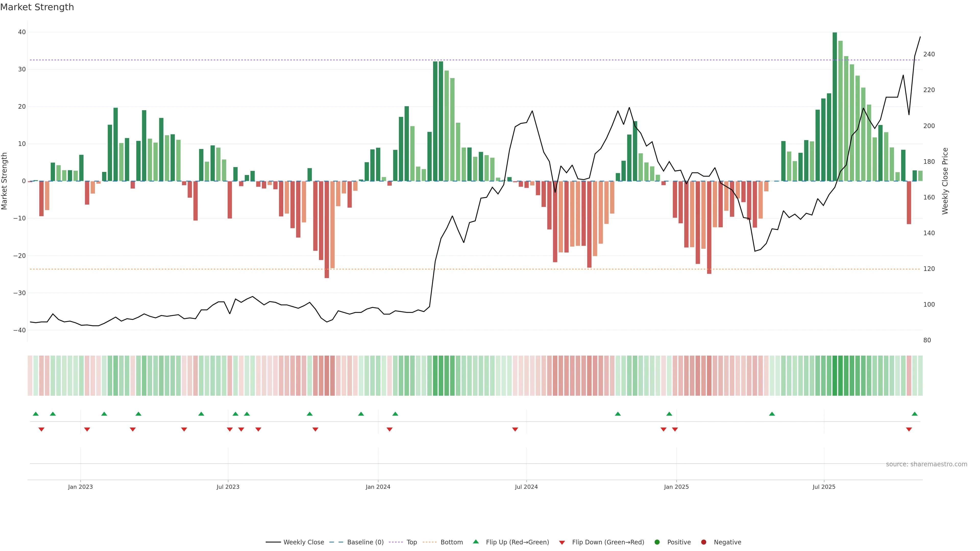
Task: Click the only flip-up marker between Jan and Jul 2025
Action: point(772,414)
